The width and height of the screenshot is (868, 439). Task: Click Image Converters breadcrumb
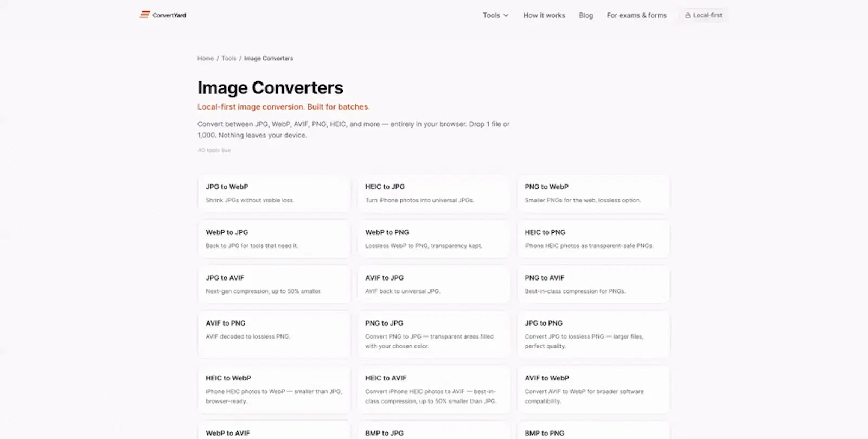[x=269, y=58]
